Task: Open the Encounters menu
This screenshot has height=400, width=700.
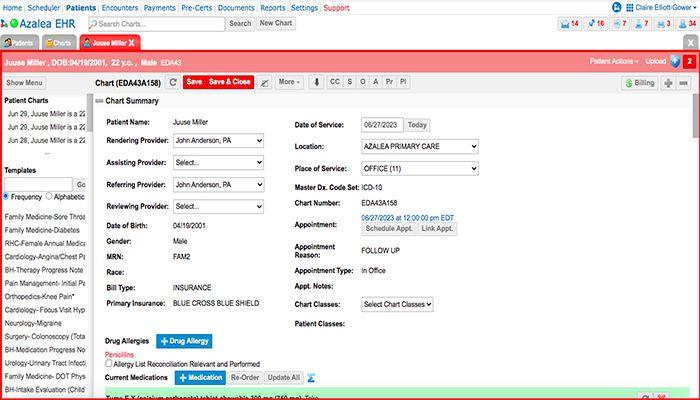Action: tap(120, 8)
